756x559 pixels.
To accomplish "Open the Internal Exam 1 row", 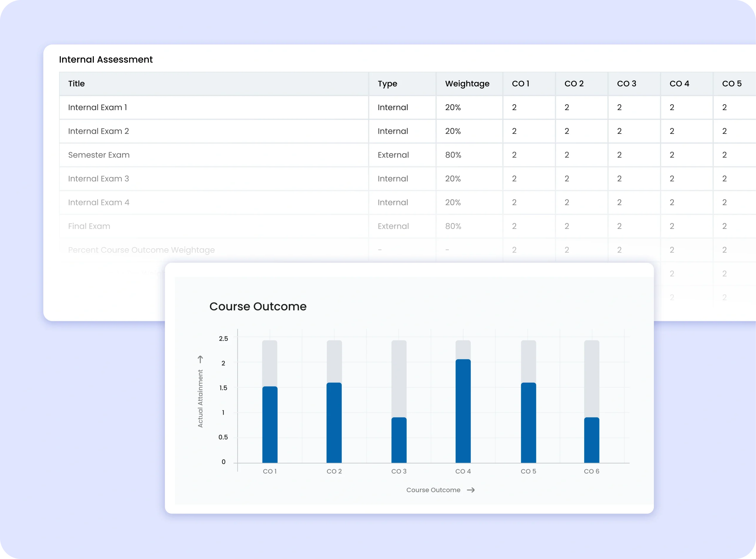I will click(x=97, y=107).
